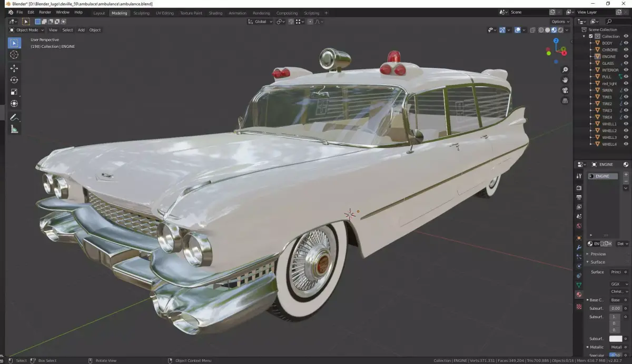Switch to the UV Editing workspace tab
632x364 pixels.
[165, 13]
